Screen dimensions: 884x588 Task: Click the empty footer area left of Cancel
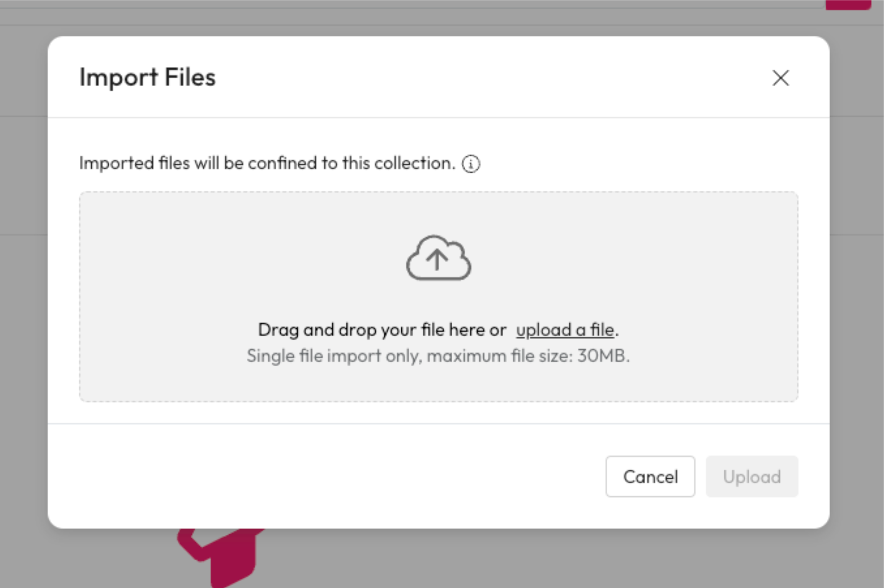tap(307, 477)
